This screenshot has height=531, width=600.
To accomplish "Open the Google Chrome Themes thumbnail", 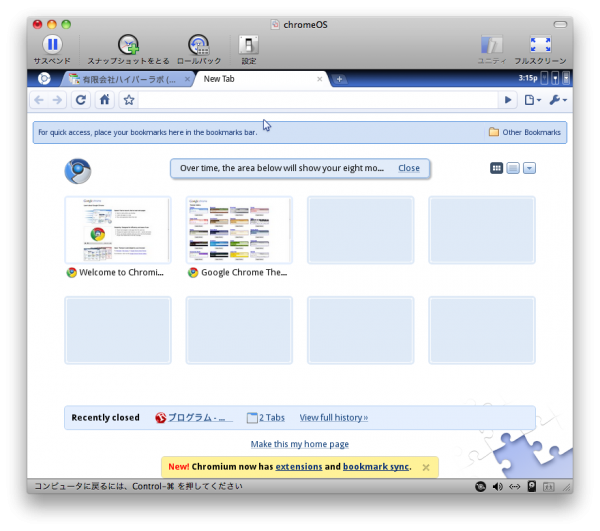I will click(239, 230).
